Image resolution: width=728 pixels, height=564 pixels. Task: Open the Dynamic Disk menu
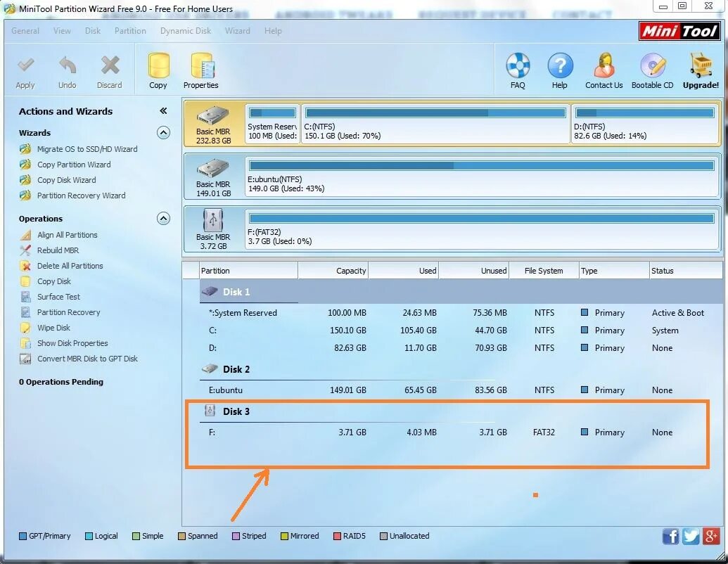[x=186, y=31]
